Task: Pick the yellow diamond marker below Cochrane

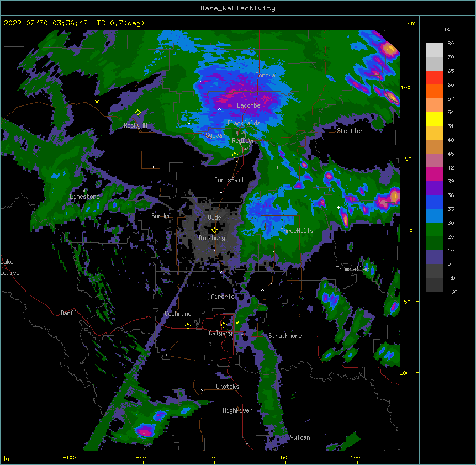Action: point(188,326)
